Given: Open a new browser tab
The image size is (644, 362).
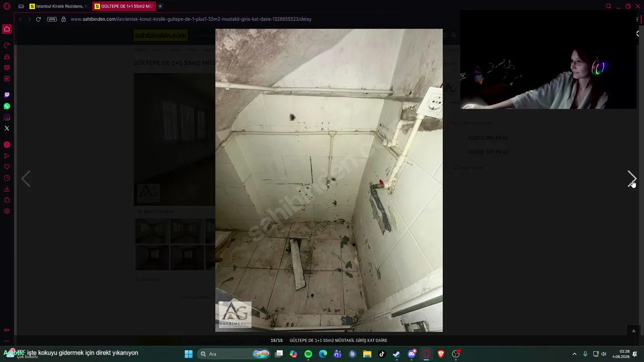Looking at the screenshot, I should (x=160, y=7).
